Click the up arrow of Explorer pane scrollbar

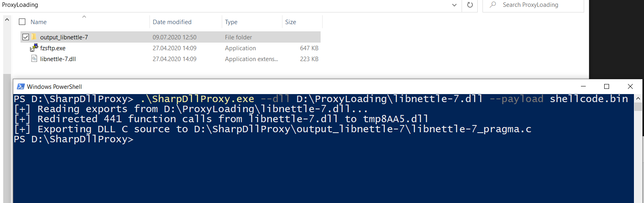[7, 19]
